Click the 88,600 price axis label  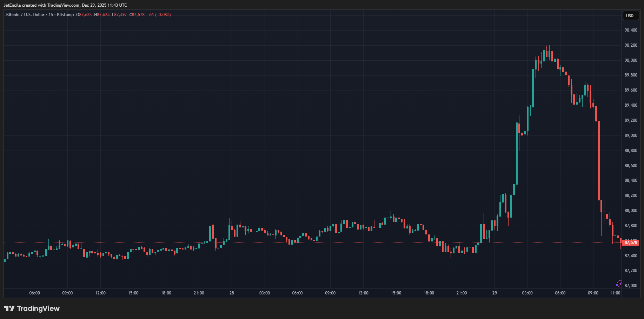pos(631,166)
